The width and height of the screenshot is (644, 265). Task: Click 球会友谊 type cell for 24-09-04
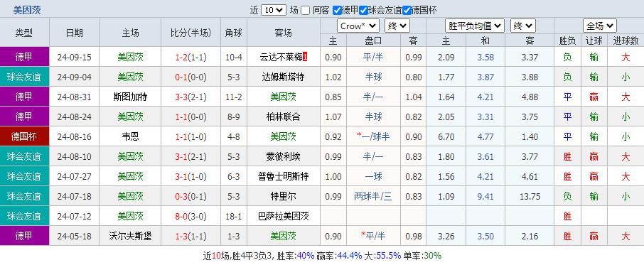click(x=24, y=77)
